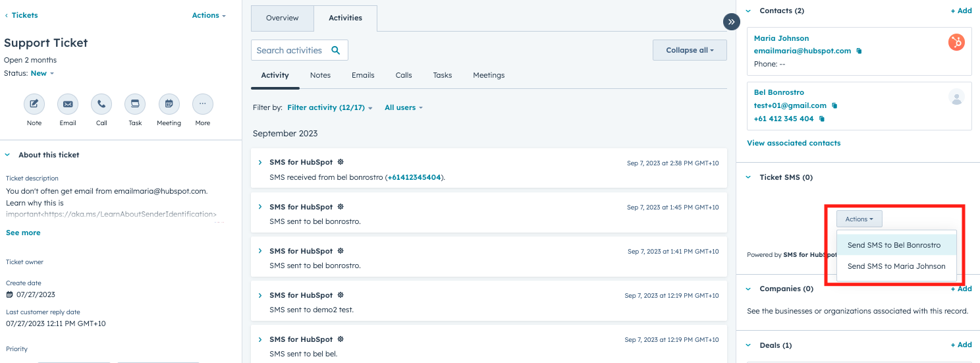Image resolution: width=980 pixels, height=363 pixels.
Task: Start a call with the Call icon
Action: [101, 104]
